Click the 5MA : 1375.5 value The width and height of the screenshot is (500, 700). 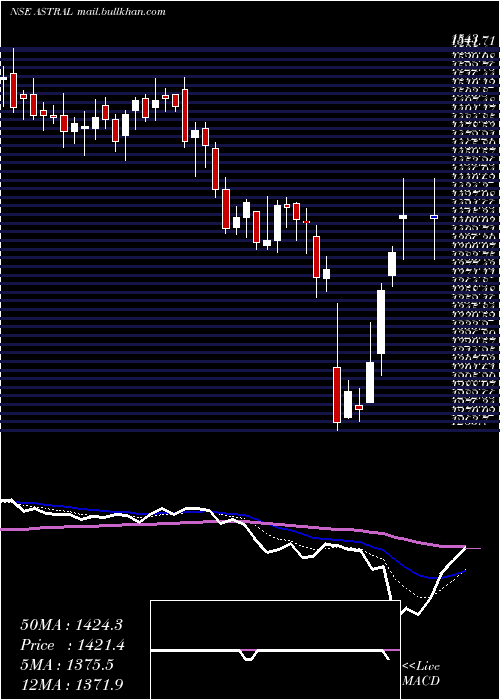coord(67,664)
